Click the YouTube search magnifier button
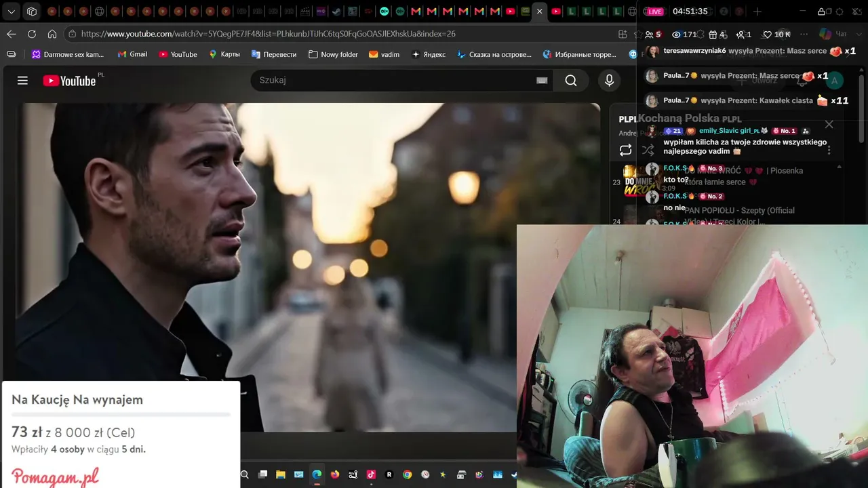 (x=571, y=81)
